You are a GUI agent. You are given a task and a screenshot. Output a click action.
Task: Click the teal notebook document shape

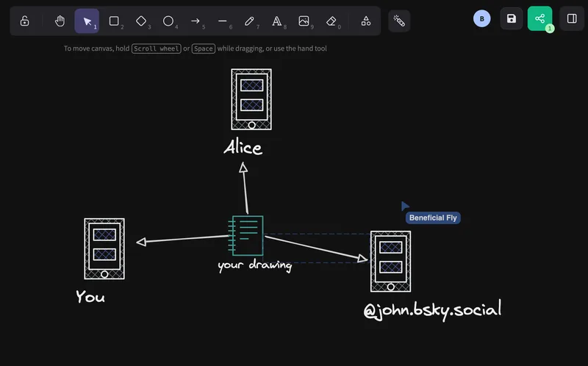[245, 235]
